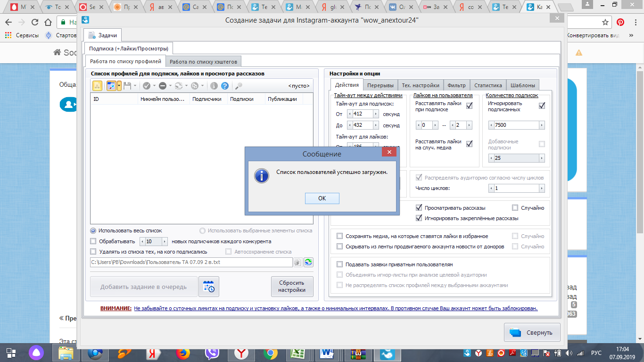Increase the likes maximum value 2 arrow
The image size is (644, 362).
[x=470, y=125]
